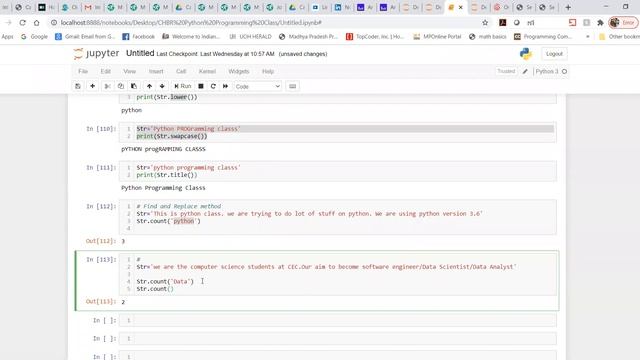
Task: Open a new browser tab with the plus
Action: (x=568, y=7)
